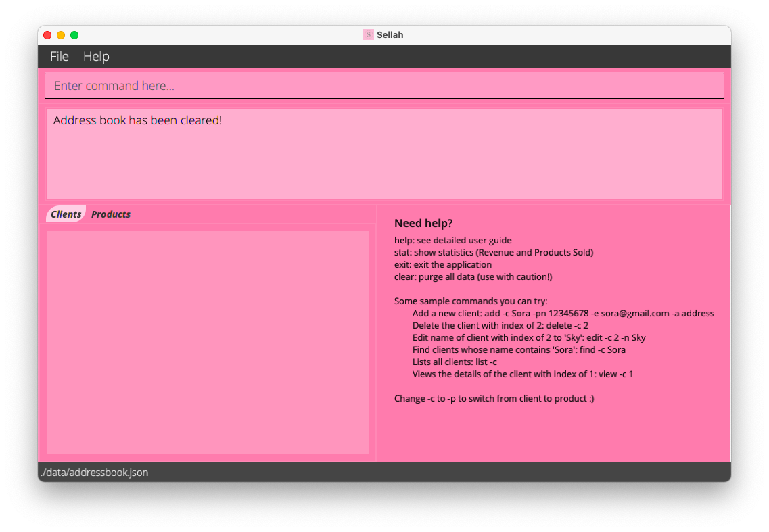Click the 'Add a new client' sample command
769x532 pixels.
563,314
